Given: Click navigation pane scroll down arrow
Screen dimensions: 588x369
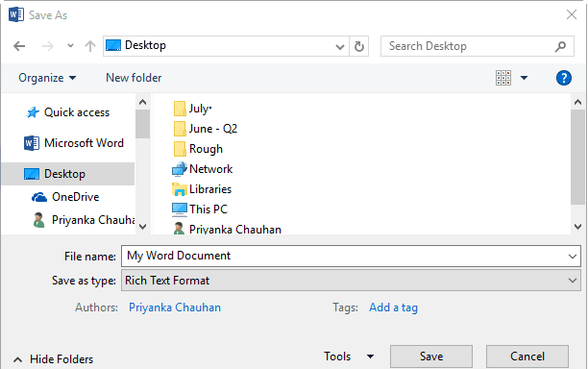Looking at the screenshot, I should 142,227.
